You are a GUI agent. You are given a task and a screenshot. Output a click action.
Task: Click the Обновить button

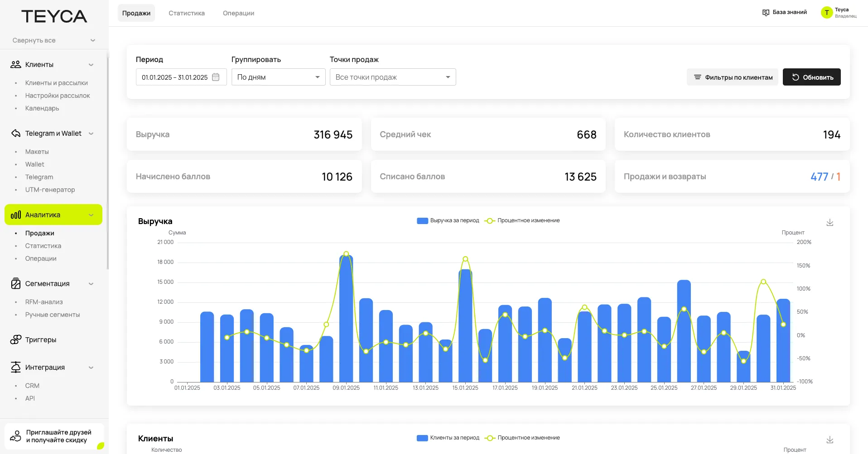point(811,77)
